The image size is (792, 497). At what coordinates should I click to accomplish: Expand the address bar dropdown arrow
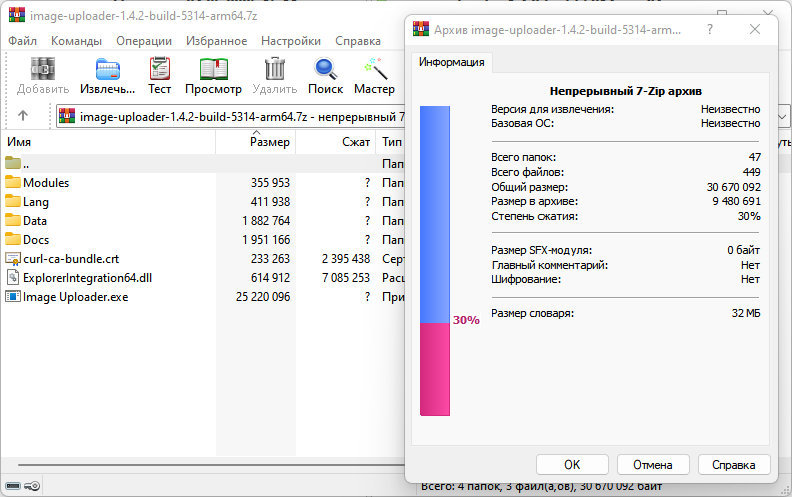coord(782,117)
